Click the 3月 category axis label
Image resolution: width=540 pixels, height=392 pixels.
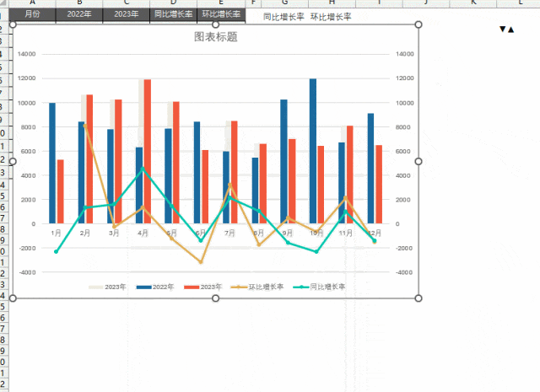click(114, 233)
